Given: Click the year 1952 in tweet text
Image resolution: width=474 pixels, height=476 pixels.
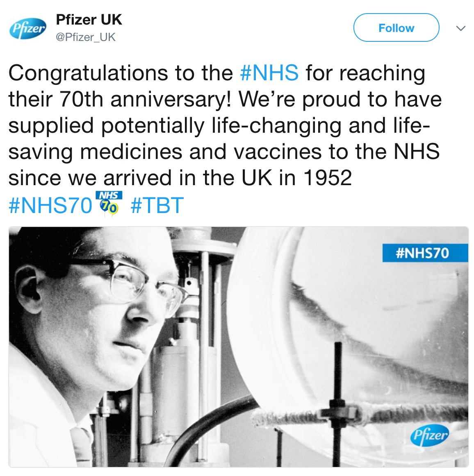Looking at the screenshot, I should click(x=327, y=178).
